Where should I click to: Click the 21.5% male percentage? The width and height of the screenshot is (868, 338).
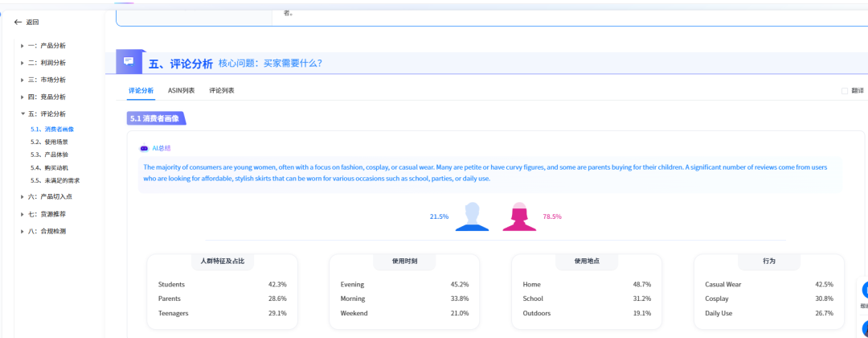click(x=439, y=216)
